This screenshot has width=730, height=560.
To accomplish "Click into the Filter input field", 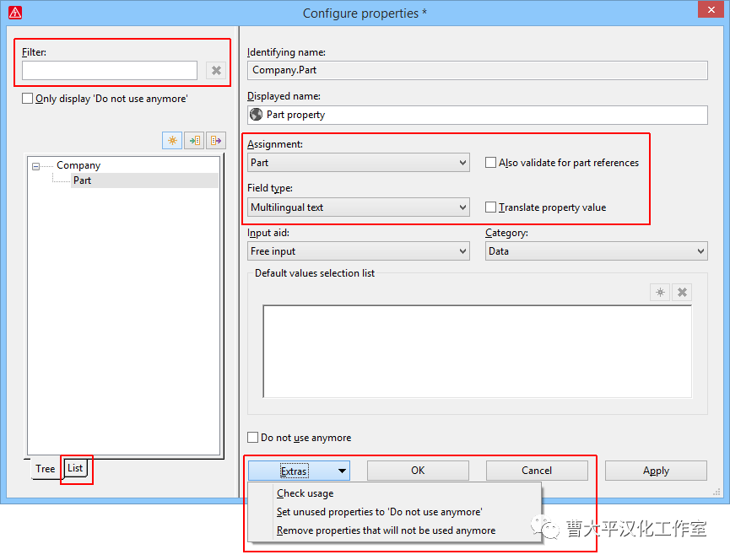I will [x=110, y=71].
